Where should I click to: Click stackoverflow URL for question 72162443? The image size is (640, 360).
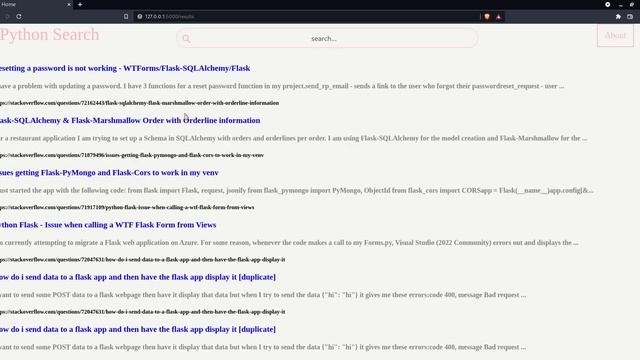pos(139,103)
